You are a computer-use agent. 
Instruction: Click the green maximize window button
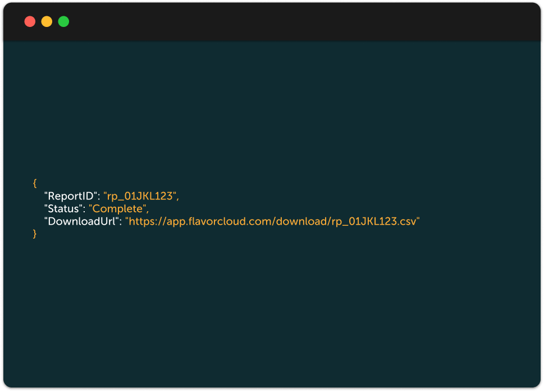point(63,22)
